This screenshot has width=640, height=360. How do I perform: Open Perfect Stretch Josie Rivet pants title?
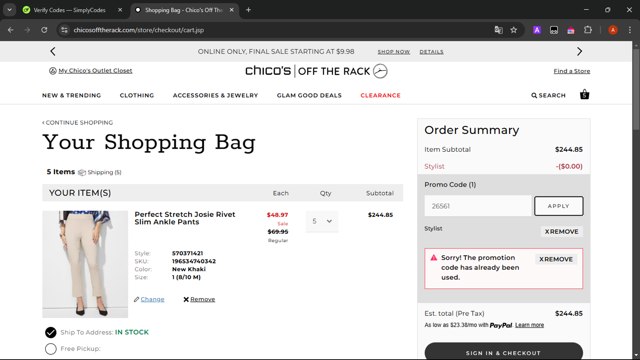[185, 218]
